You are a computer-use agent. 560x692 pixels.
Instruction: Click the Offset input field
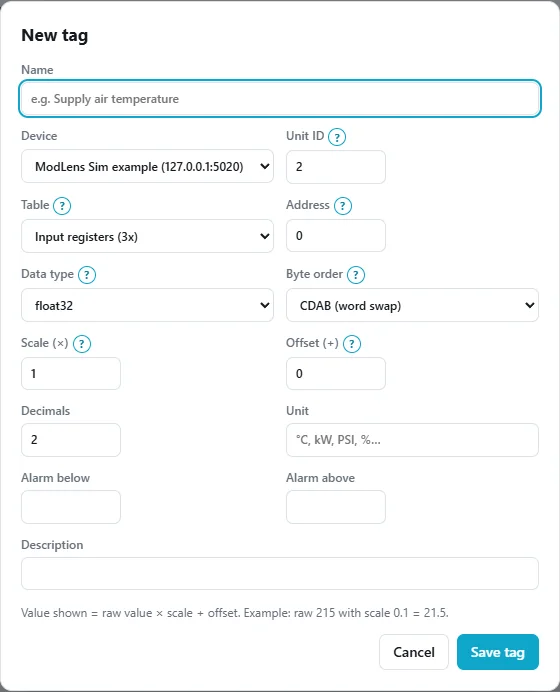(x=336, y=373)
